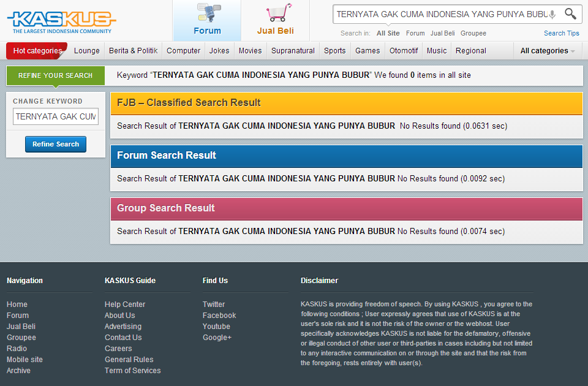Open the Radio footer link
588x386 pixels.
(x=17, y=349)
